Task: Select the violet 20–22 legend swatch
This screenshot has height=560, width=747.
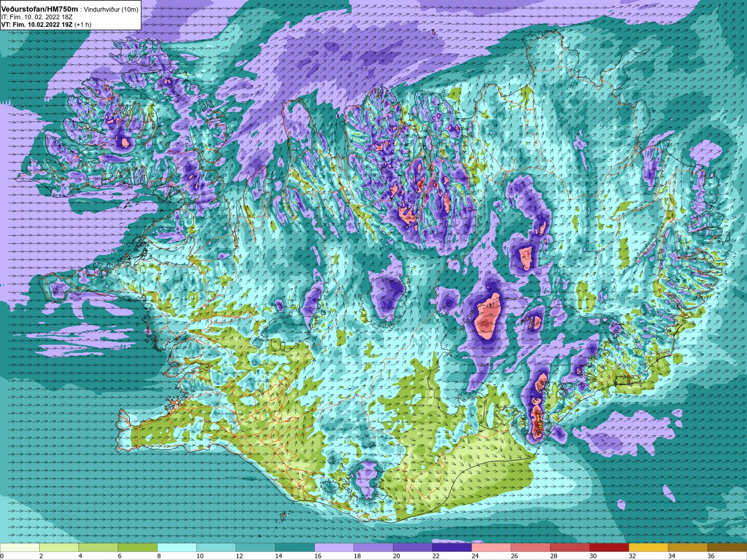Action: tap(413, 548)
